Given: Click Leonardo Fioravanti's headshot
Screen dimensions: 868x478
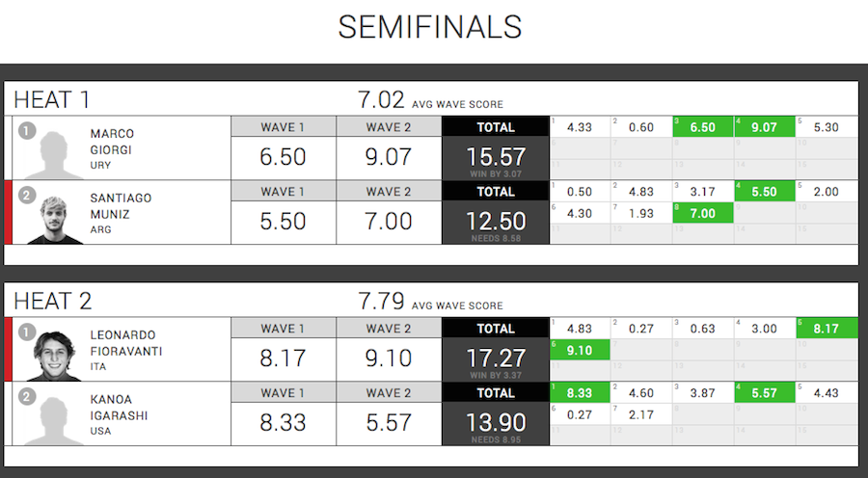Looking at the screenshot, I should click(x=54, y=356).
